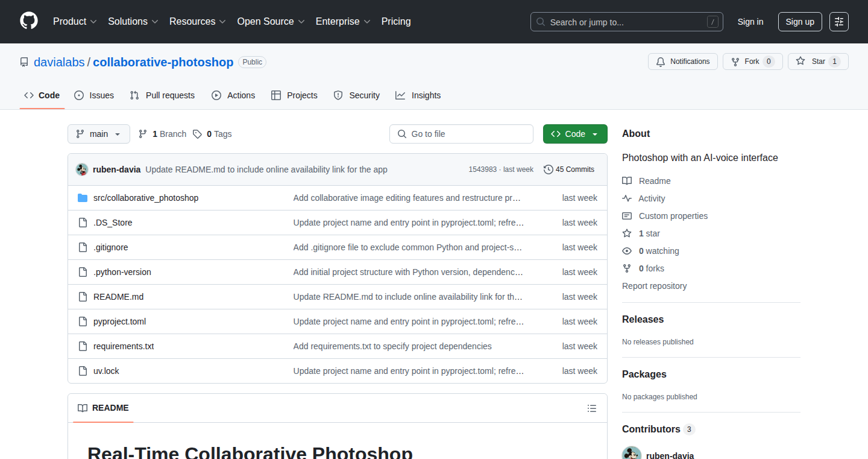This screenshot has height=459, width=868.
Task: Click Report repository link
Action: coord(655,286)
